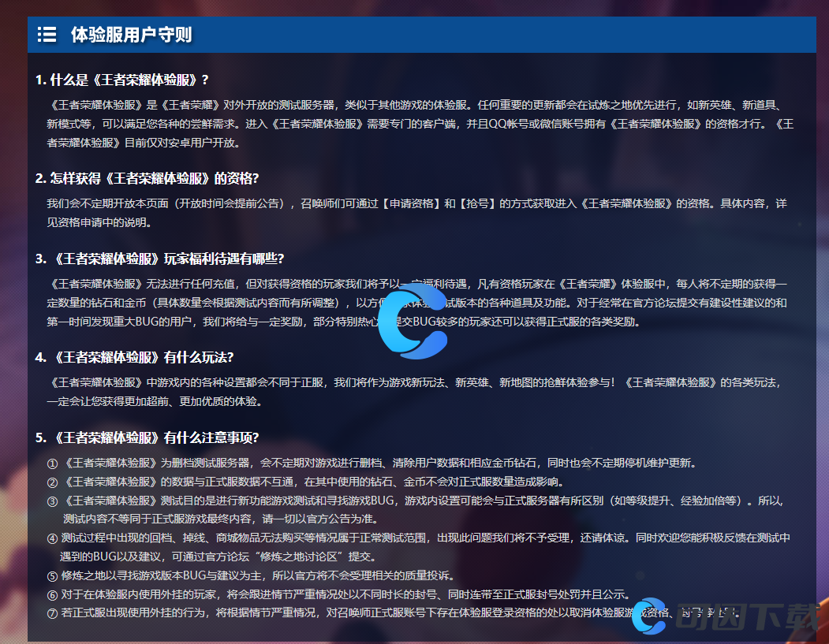Image resolution: width=829 pixels, height=644 pixels.
Task: Click the line ending 目前仅对安卓用户开放。
Action: [144, 143]
